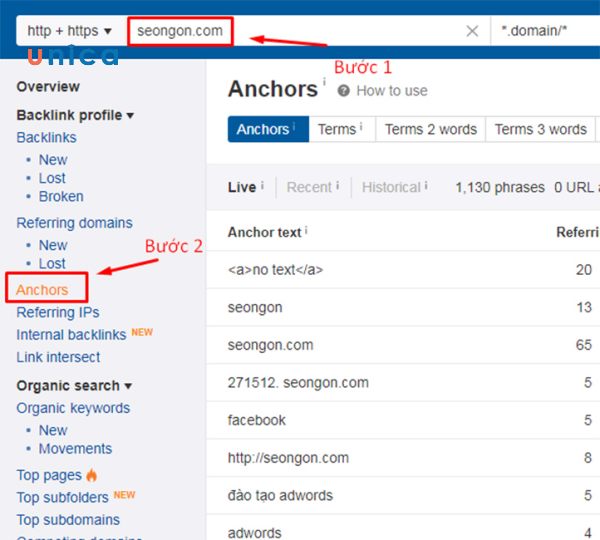
Task: Select the '<a>no text</a>' anchor row
Action: [x=403, y=270]
